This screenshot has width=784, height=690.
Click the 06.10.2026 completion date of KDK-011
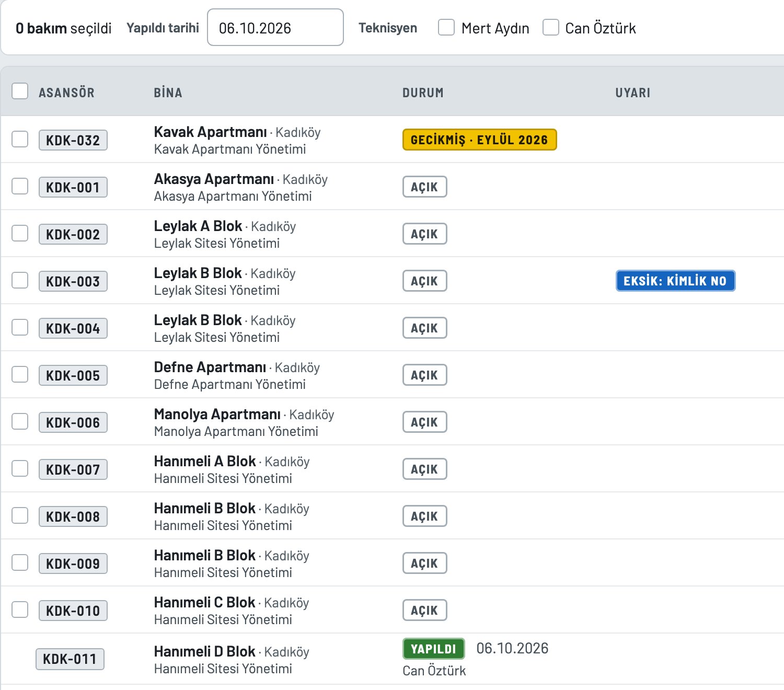(512, 648)
